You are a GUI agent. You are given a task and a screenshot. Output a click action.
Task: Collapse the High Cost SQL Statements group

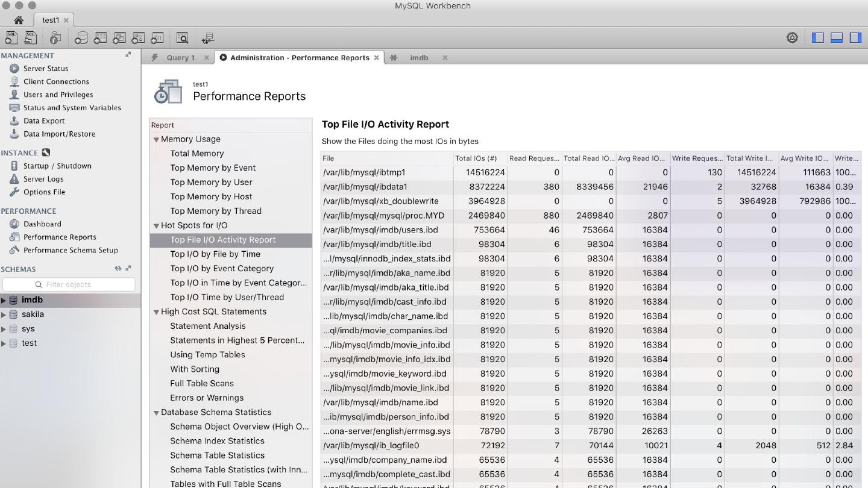point(156,312)
